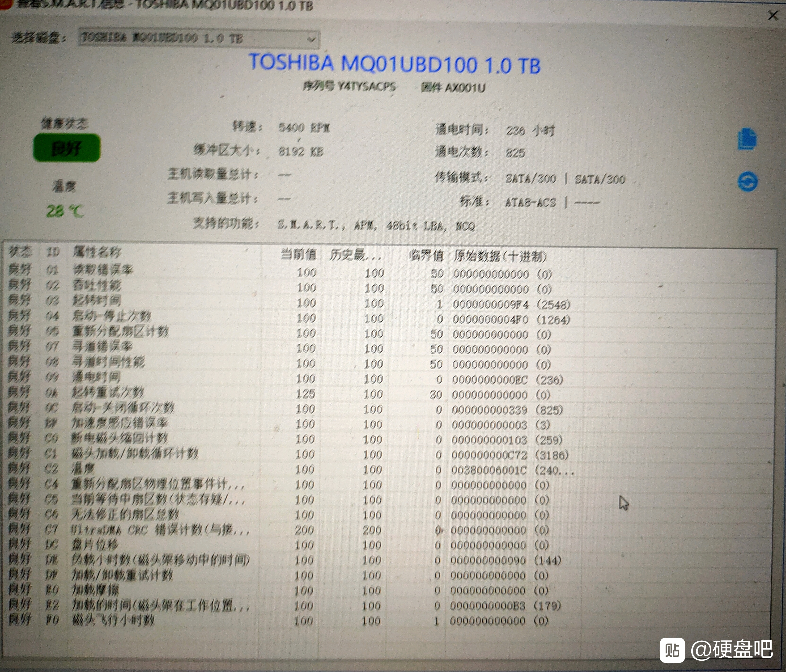786x672 pixels.
Task: Click the threshold value 30 cell
Action: tap(436, 395)
